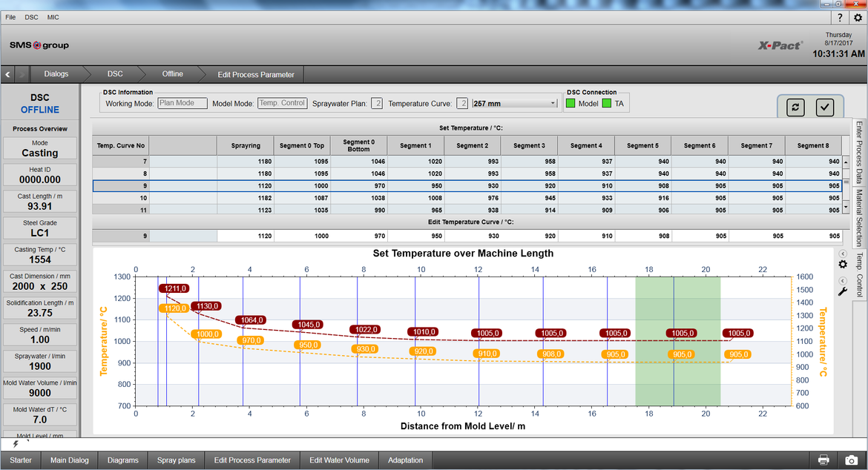868x470 pixels.
Task: Click the Spraywater 1900 value
Action: pos(40,366)
